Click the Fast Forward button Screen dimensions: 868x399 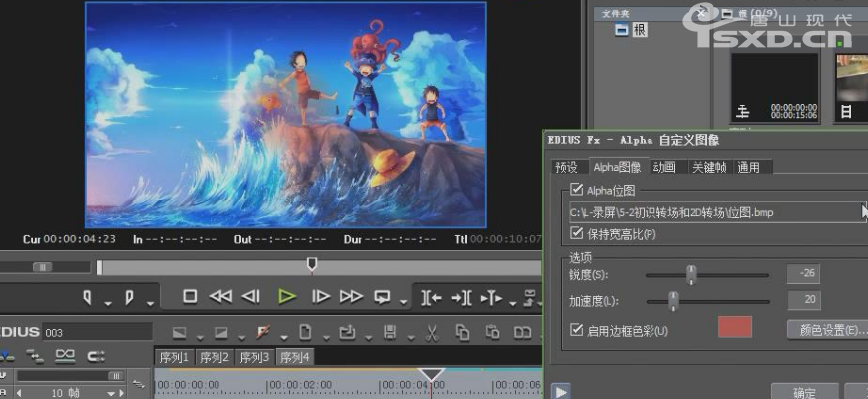(351, 296)
